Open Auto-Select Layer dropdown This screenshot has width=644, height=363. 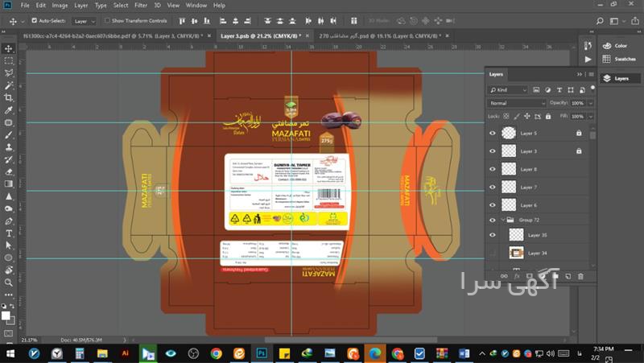pyautogui.click(x=84, y=21)
